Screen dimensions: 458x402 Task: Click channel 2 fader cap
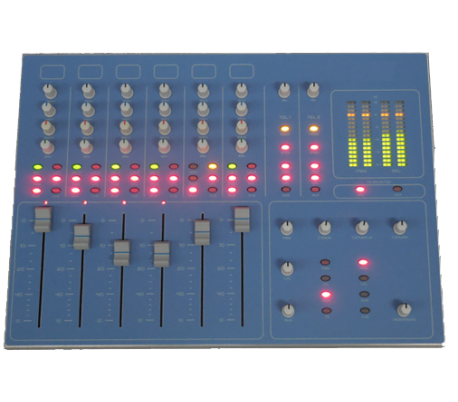point(82,237)
